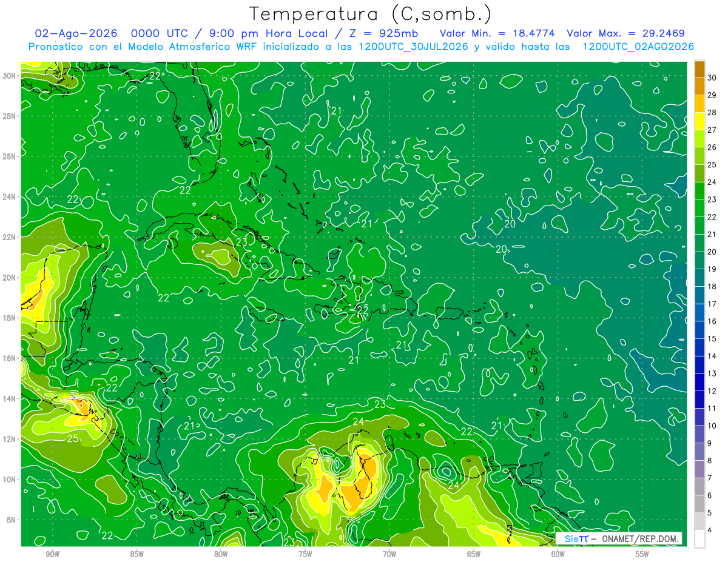728x562 pixels.
Task: Click the dark orange swatch above 30 on the color scale
Action: 699,69
